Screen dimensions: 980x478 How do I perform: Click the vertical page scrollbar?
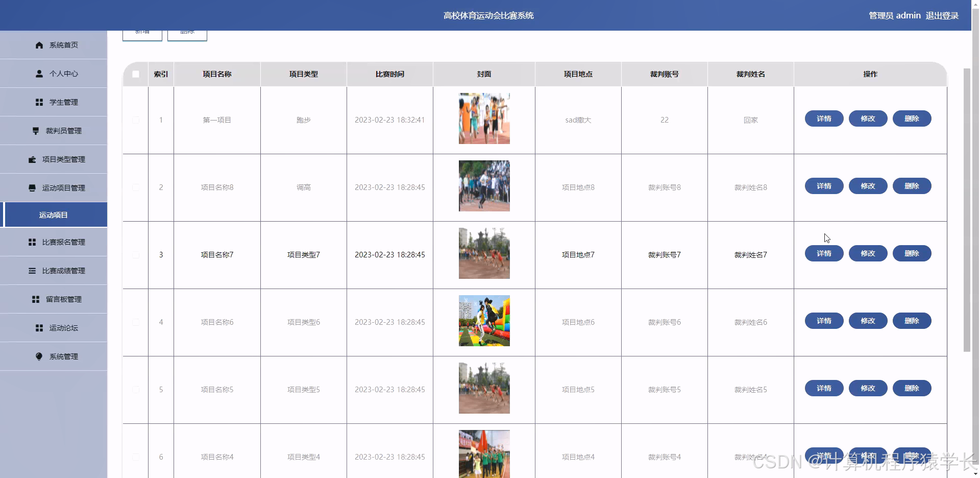[967, 209]
